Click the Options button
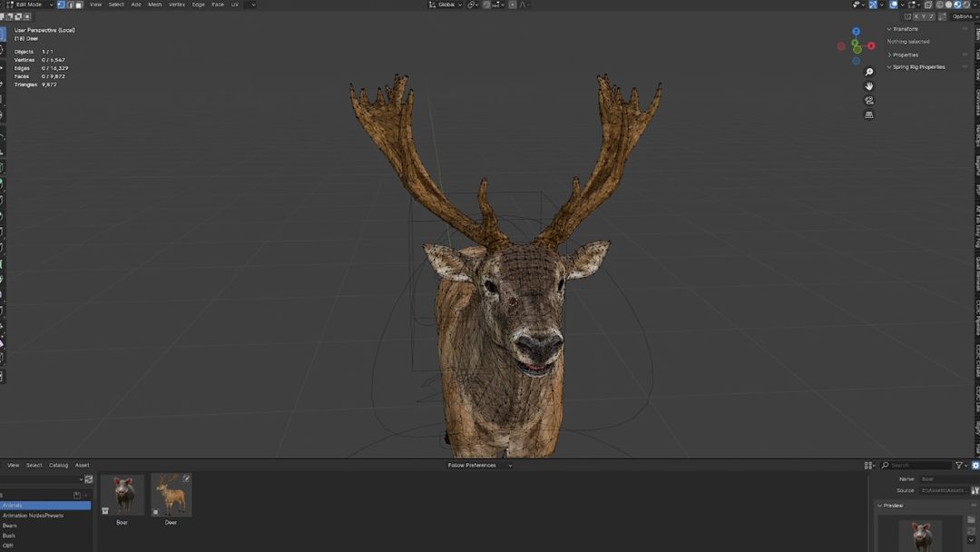Image resolution: width=980 pixels, height=552 pixels. pyautogui.click(x=962, y=16)
